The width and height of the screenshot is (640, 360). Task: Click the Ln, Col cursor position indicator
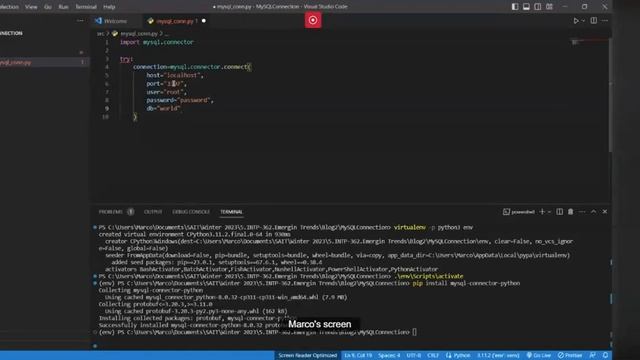tap(358, 356)
